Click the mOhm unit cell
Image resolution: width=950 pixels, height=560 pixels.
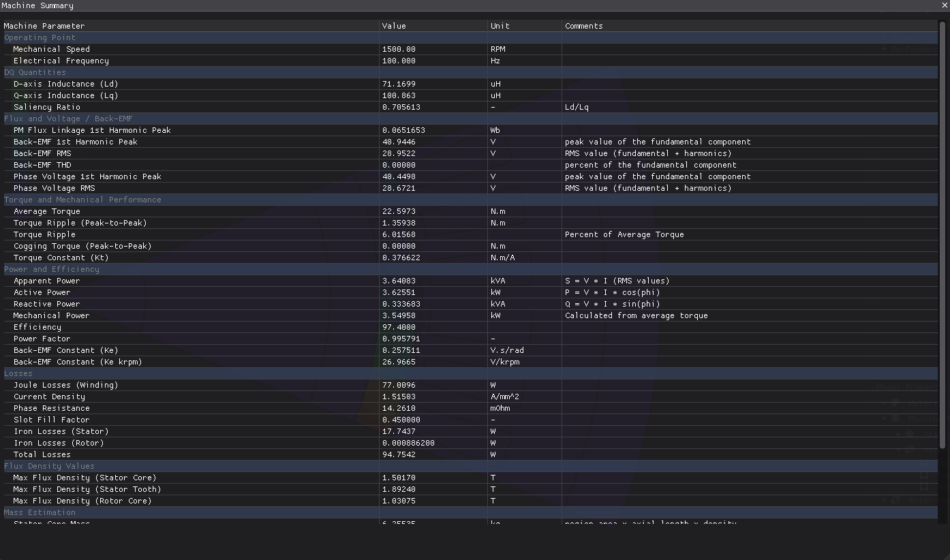point(500,408)
